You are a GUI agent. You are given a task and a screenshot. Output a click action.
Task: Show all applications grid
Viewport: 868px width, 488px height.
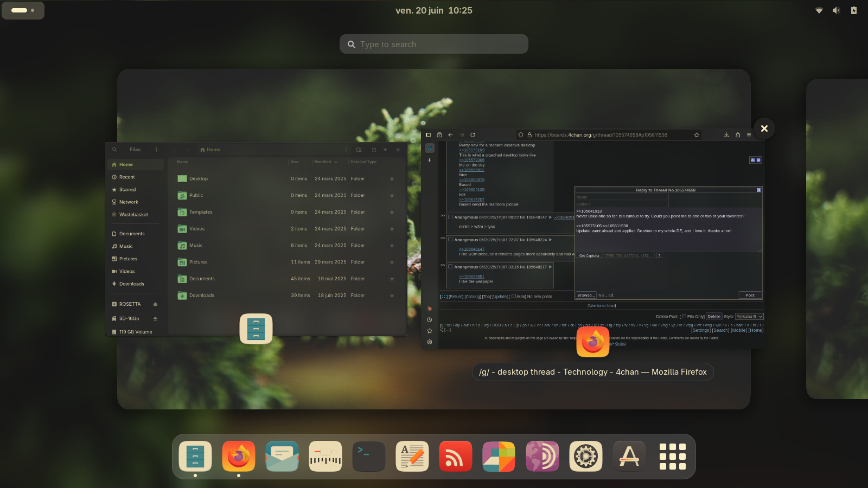673,456
